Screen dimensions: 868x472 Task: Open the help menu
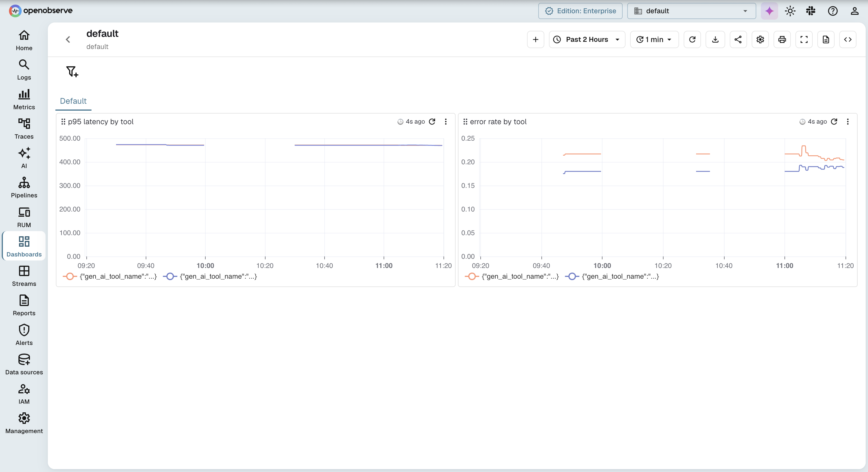tap(833, 11)
